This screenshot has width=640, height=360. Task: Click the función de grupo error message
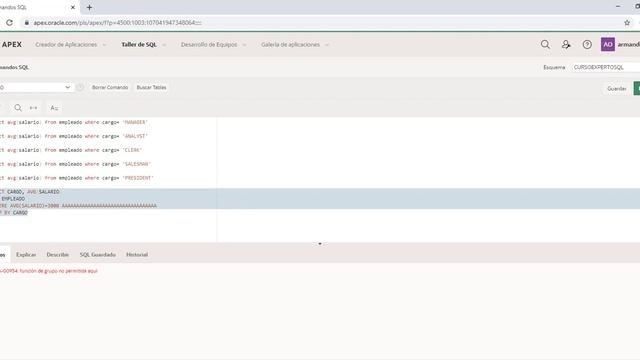pos(49,271)
